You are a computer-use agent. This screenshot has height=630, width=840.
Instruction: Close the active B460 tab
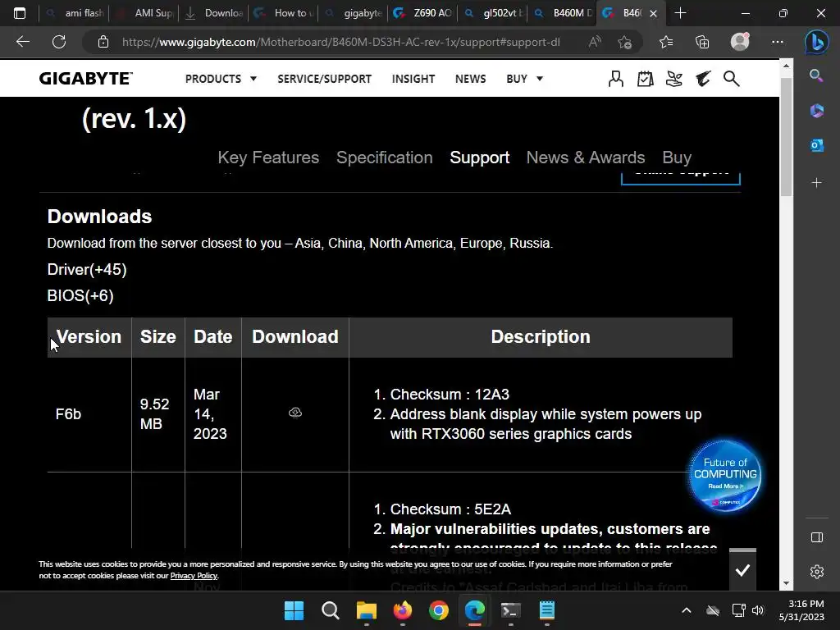pyautogui.click(x=653, y=13)
